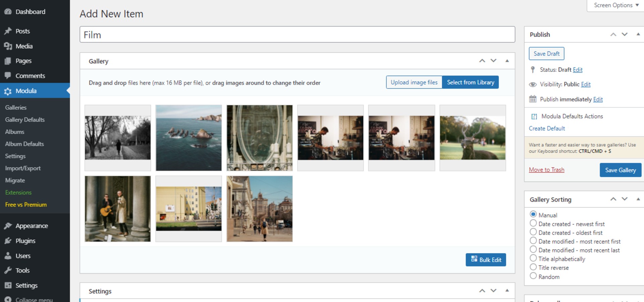Image resolution: width=644 pixels, height=302 pixels.
Task: Move Publish panel up
Action: (x=613, y=34)
